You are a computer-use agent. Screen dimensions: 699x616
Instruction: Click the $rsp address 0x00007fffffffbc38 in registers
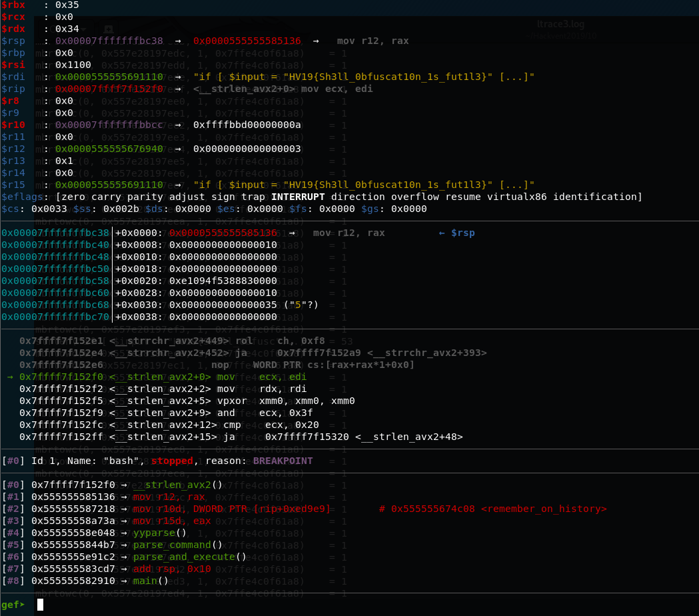pyautogui.click(x=109, y=41)
